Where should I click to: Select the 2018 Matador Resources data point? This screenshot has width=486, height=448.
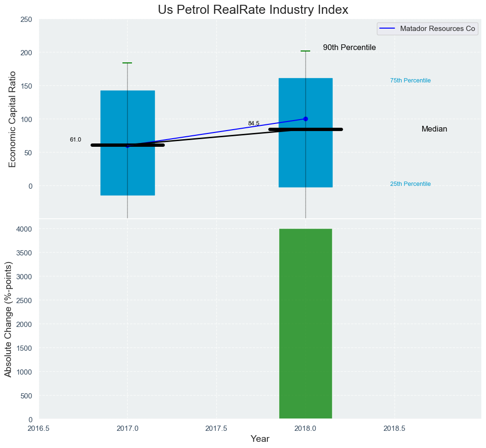pyautogui.click(x=305, y=119)
